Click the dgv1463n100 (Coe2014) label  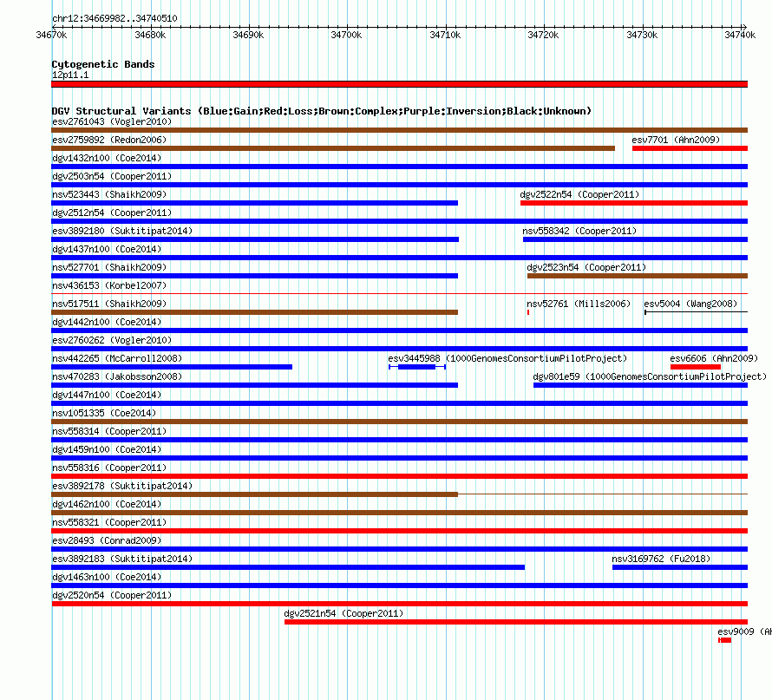point(107,577)
